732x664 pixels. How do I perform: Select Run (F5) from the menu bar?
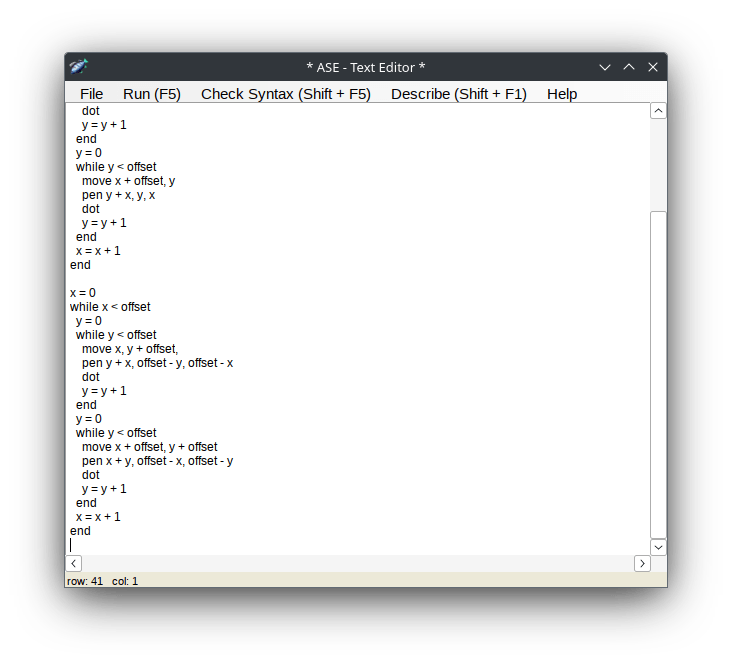click(152, 94)
